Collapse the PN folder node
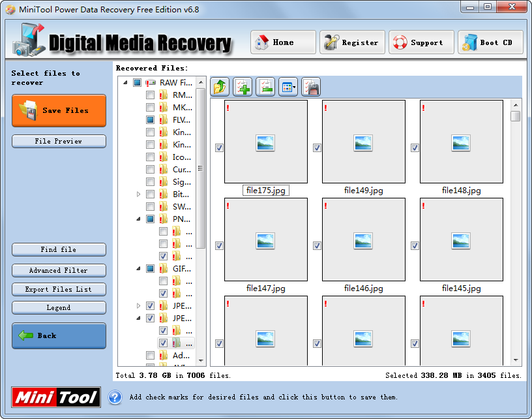Screen dimensions: 532x419 pyautogui.click(x=138, y=219)
